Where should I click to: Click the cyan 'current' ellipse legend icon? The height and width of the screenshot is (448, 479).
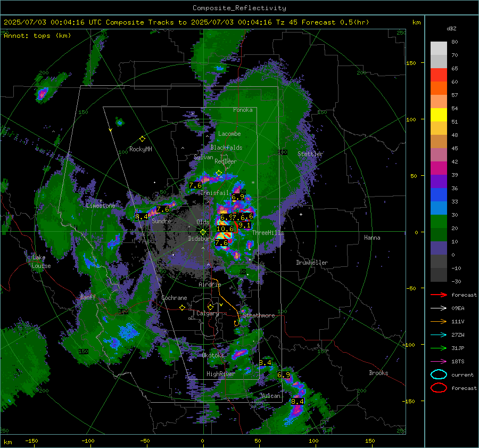pos(439,374)
